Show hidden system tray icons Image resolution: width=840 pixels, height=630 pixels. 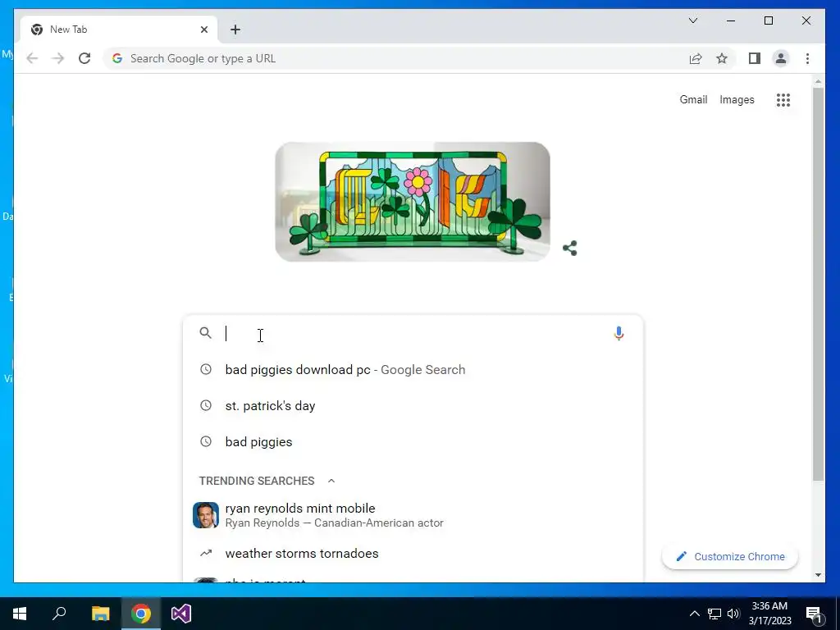(694, 614)
